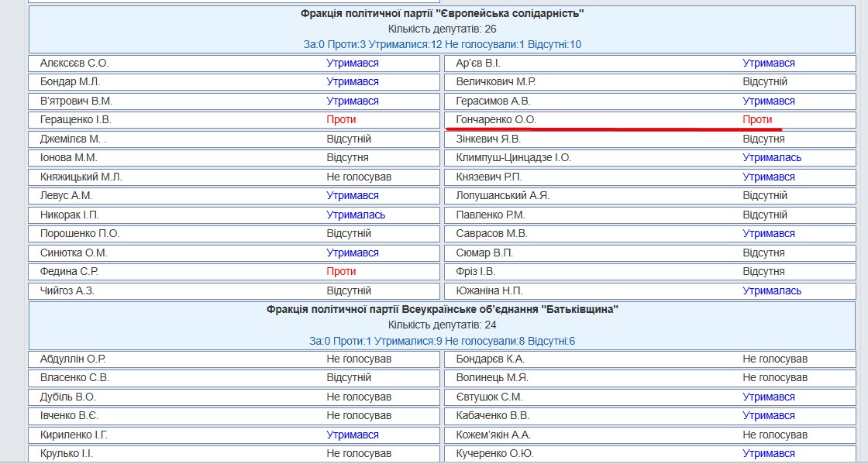Click the name Євтушок С.М.

click(x=489, y=397)
